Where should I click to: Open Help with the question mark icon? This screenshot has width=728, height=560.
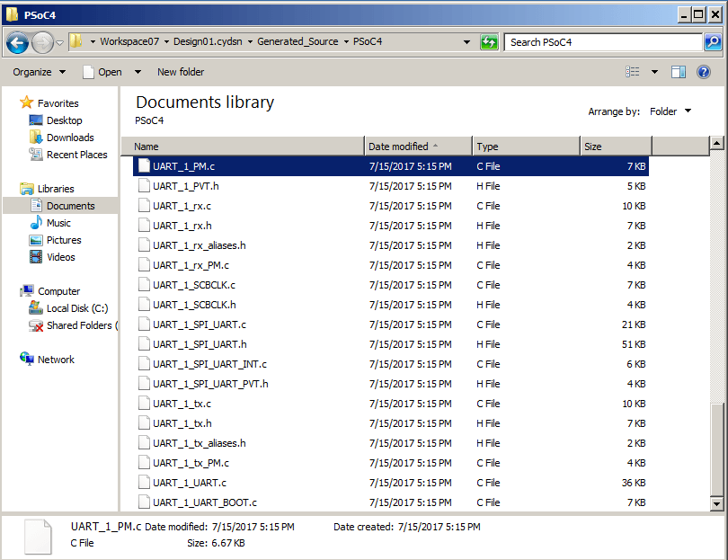(x=704, y=72)
